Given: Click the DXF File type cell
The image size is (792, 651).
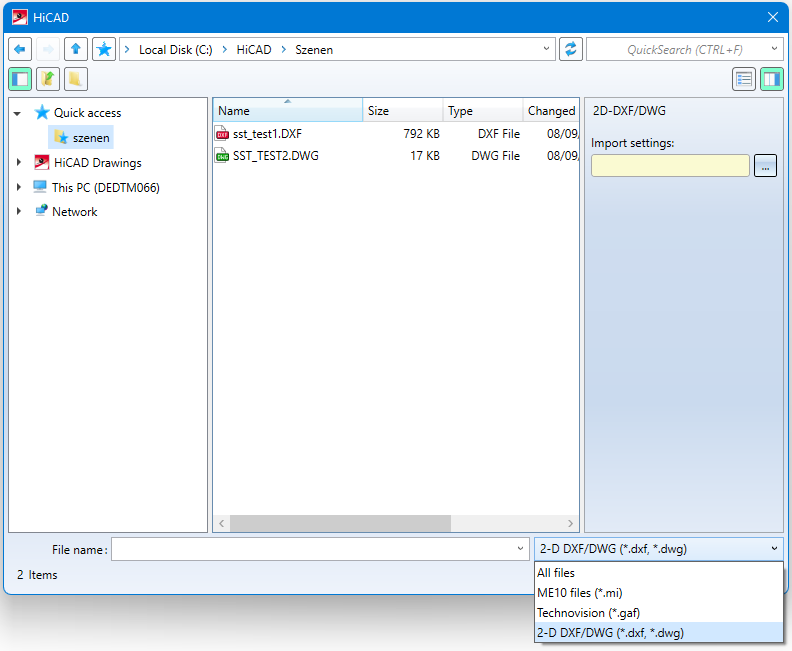Looking at the screenshot, I should point(499,134).
